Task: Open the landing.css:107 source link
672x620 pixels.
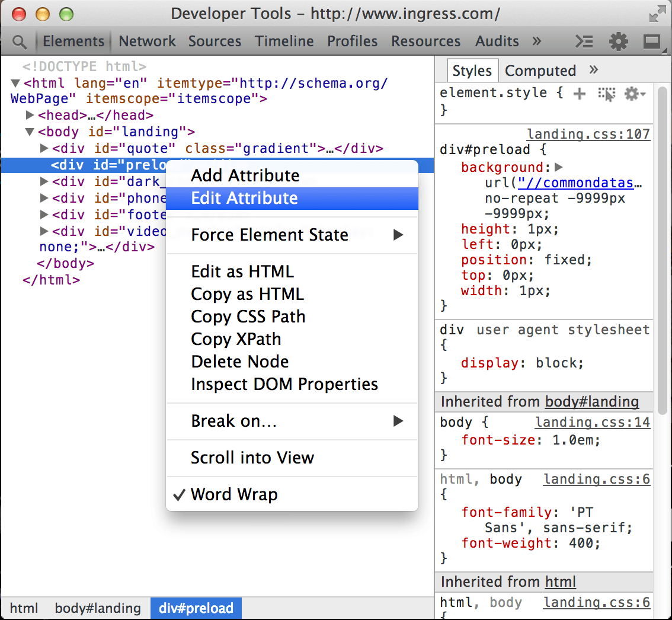Action: 588,134
